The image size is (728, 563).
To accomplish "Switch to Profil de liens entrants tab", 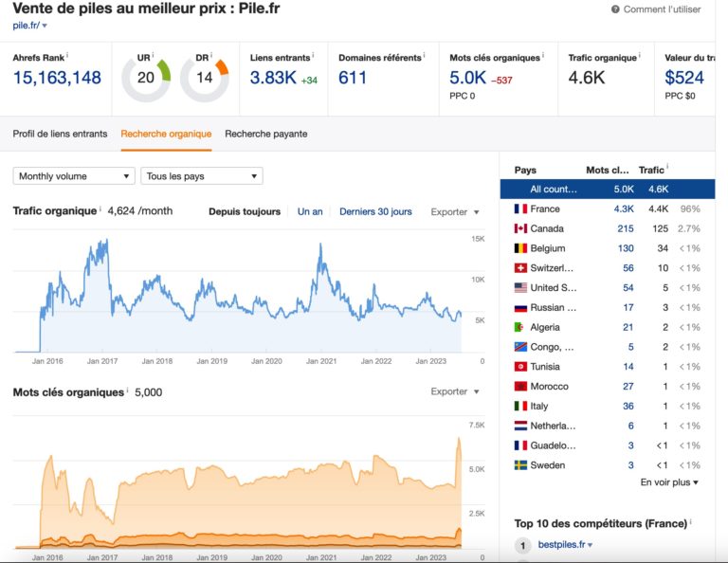I will click(x=60, y=134).
